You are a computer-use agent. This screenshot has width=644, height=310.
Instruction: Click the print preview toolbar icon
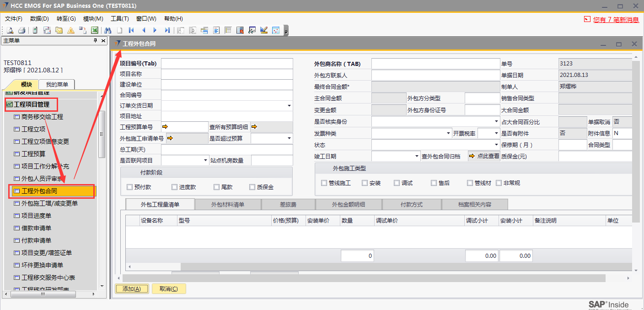coord(10,30)
